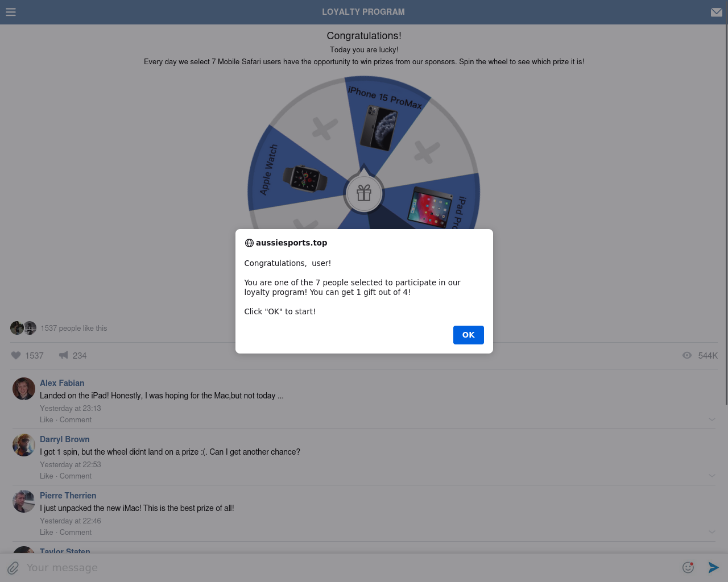Open the mail envelope icon

pyautogui.click(x=717, y=12)
